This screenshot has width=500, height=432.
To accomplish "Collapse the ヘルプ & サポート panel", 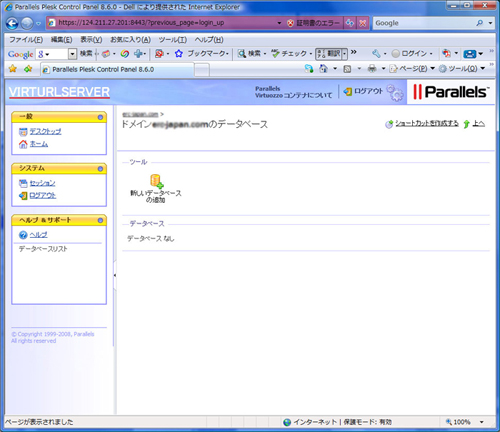I will pos(100,220).
